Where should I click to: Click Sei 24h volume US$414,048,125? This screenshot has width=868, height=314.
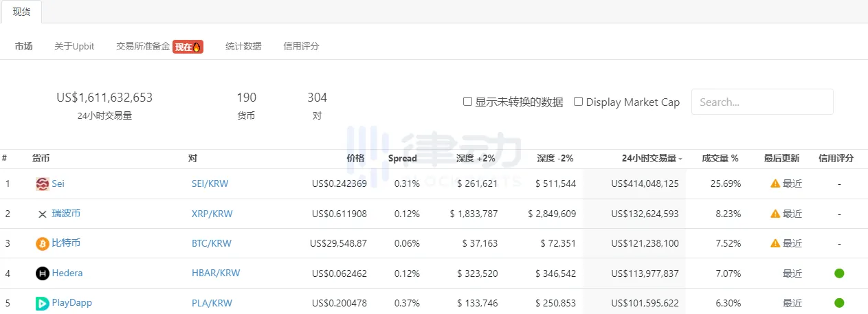645,184
